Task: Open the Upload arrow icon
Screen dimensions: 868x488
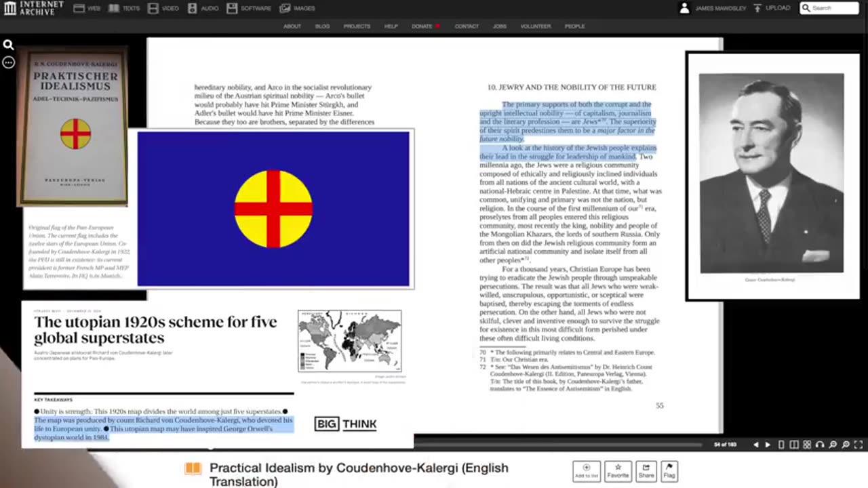Action: (757, 8)
